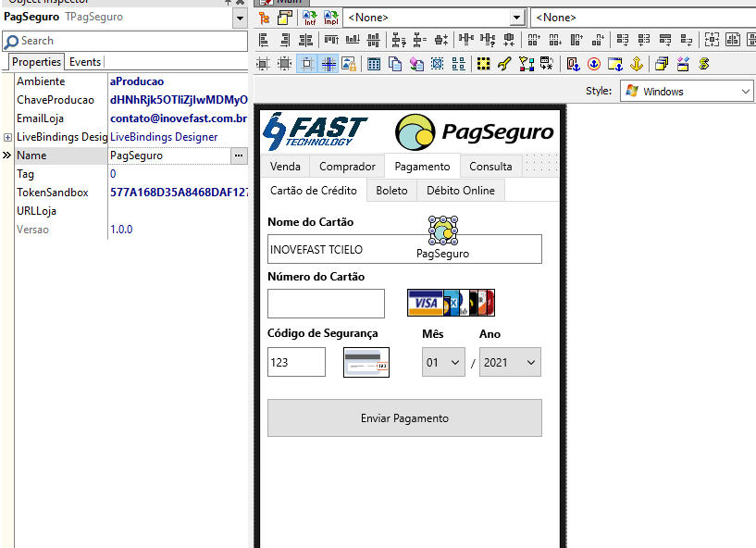
Task: Click the aProducao value of Ambiente
Action: click(x=137, y=81)
